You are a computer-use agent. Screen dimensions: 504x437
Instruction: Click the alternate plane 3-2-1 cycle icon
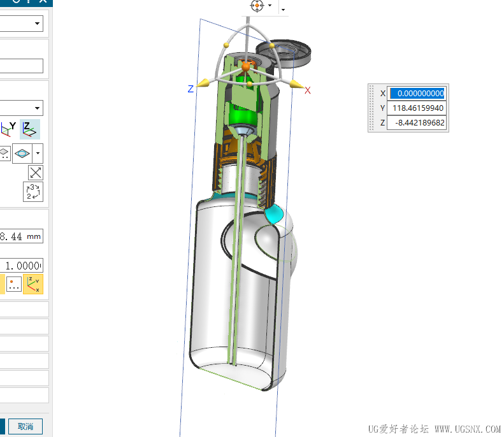click(x=33, y=192)
